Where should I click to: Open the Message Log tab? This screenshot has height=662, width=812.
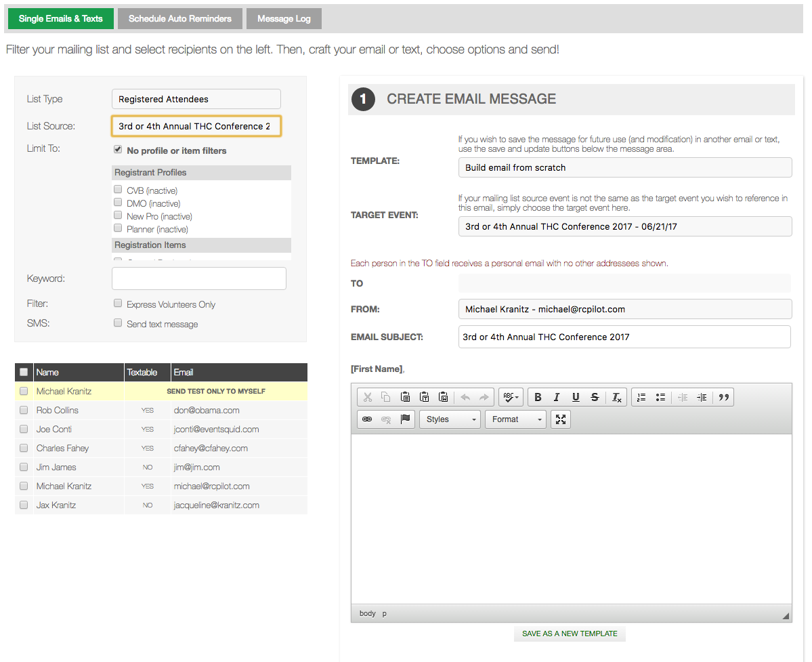pyautogui.click(x=284, y=18)
